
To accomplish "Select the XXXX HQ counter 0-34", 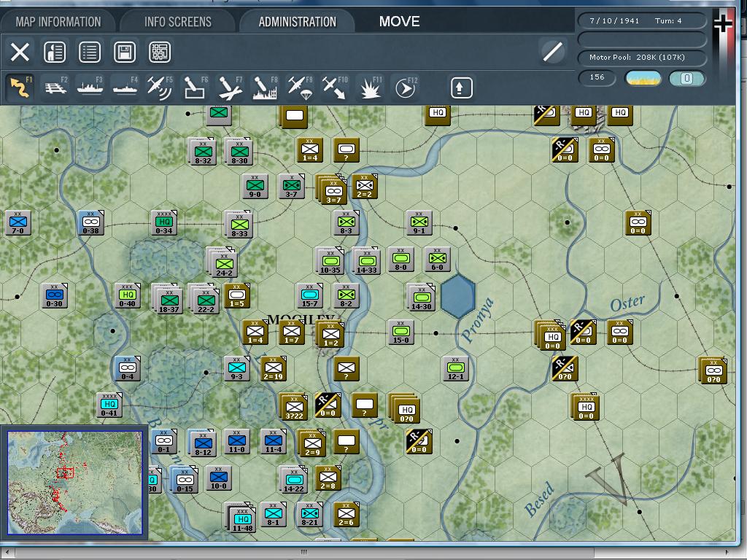I will click(164, 222).
